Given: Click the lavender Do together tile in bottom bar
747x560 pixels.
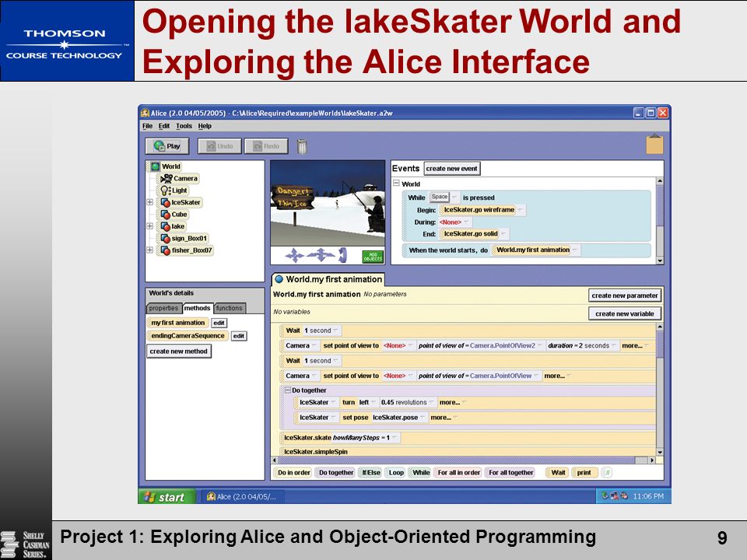Looking at the screenshot, I should point(335,472).
